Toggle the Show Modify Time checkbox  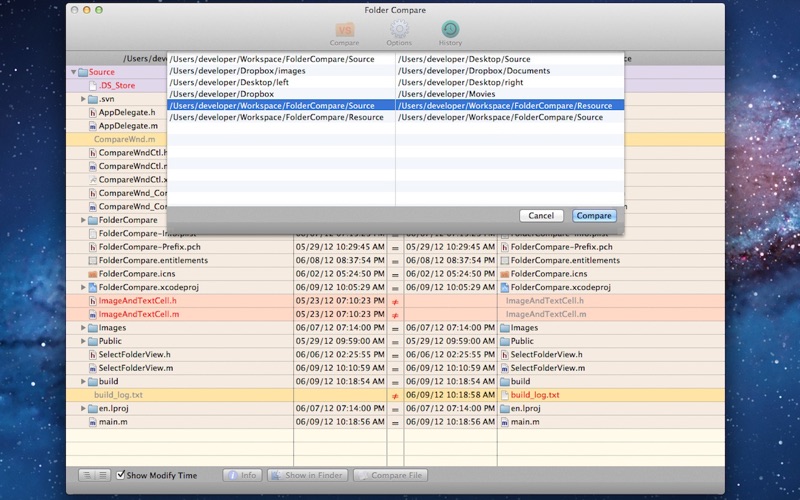click(121, 475)
